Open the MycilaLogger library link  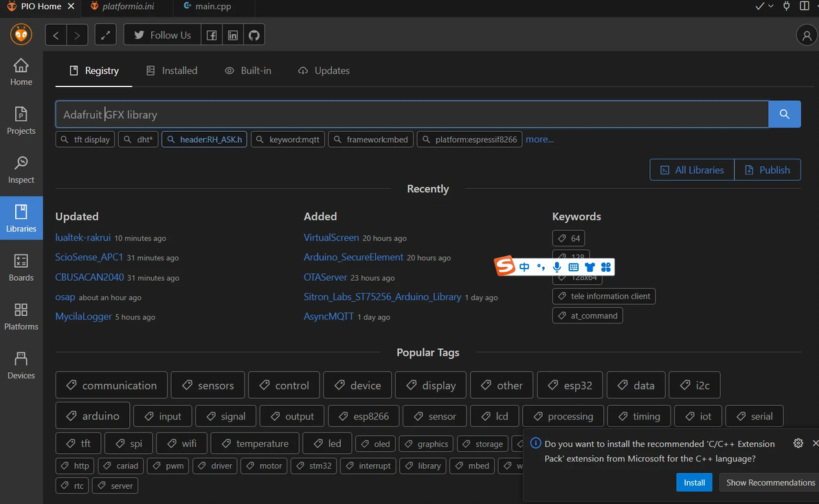tap(84, 316)
